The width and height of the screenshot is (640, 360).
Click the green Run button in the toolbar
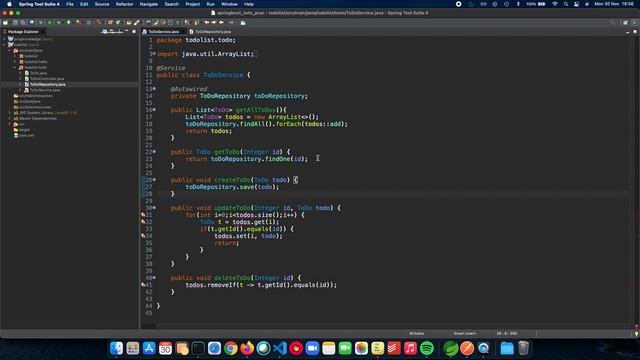68,22
